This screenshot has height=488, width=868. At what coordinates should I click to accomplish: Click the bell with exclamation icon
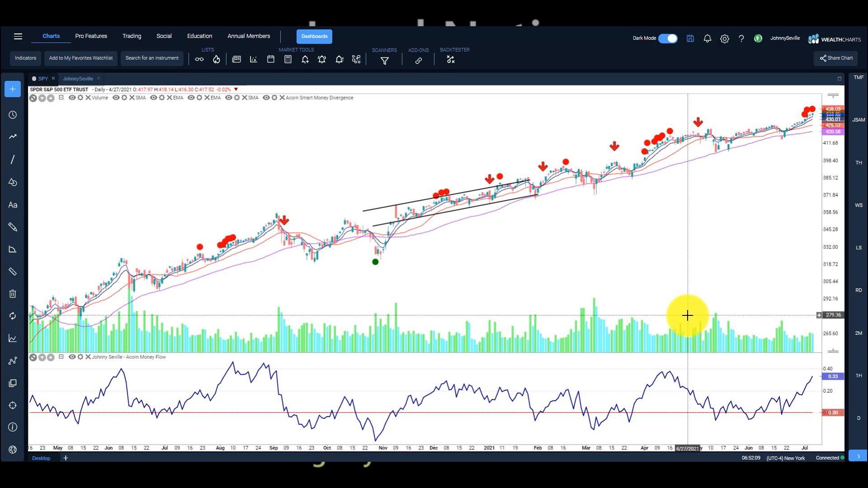[x=339, y=59]
